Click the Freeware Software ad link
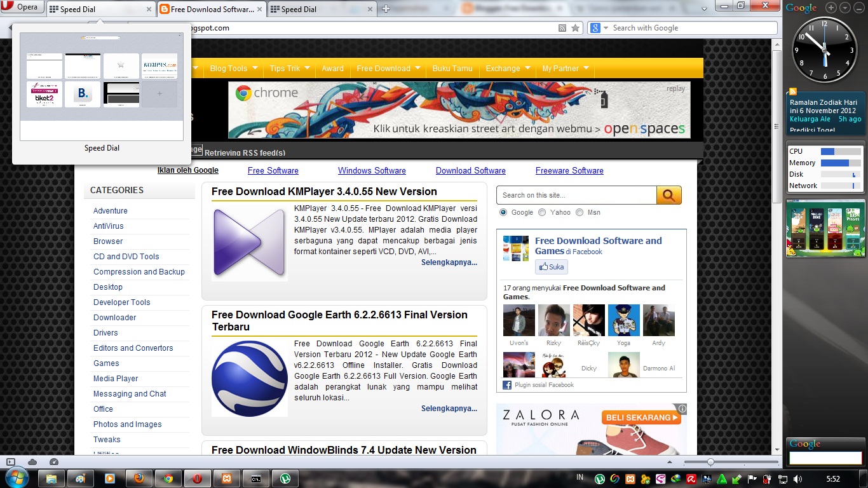 point(569,170)
